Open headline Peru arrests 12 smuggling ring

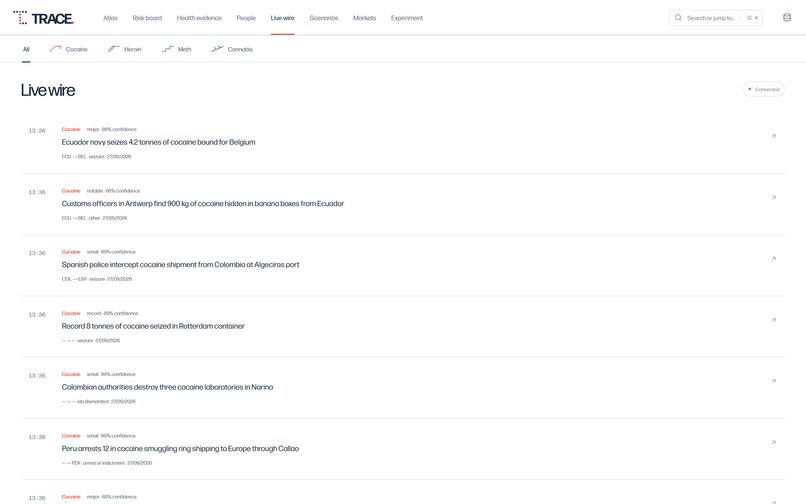pos(180,448)
